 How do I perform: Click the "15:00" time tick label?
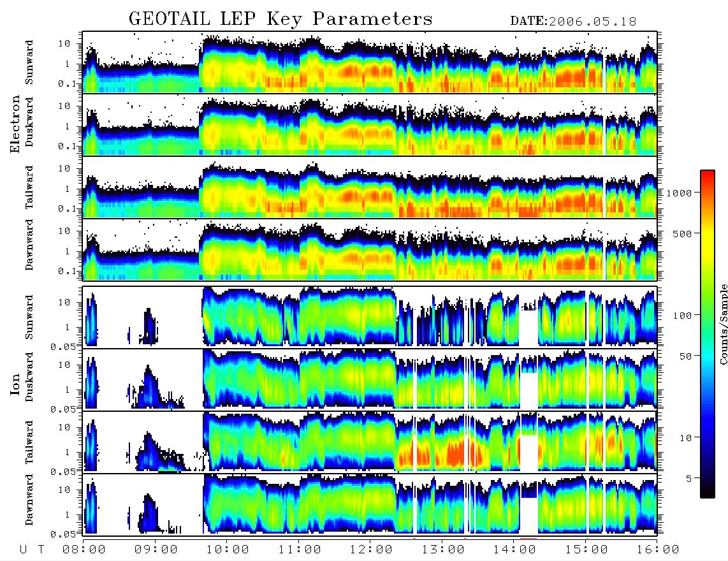tap(586, 550)
